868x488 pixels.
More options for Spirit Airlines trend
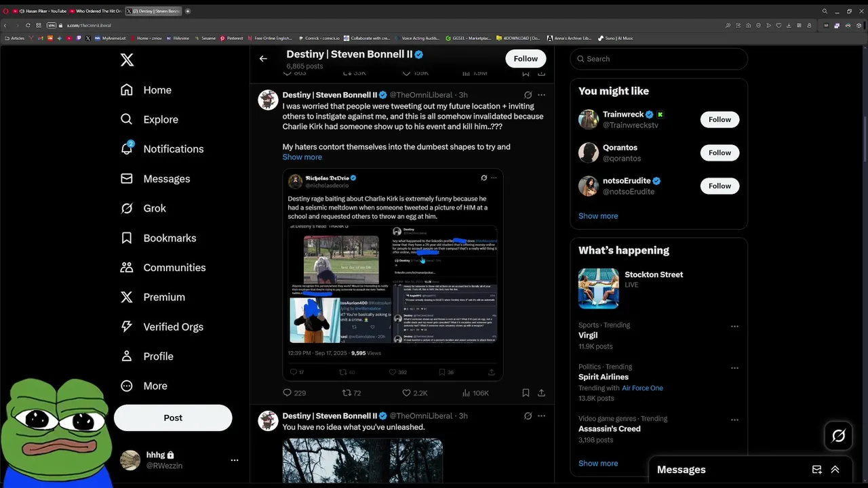(x=734, y=368)
